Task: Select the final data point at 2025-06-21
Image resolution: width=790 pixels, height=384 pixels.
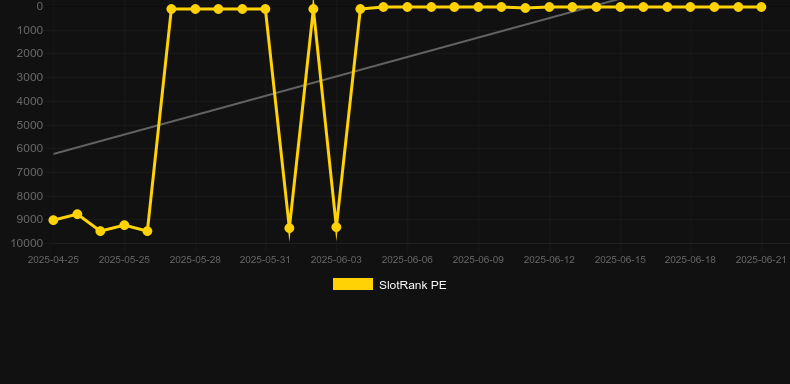Action: 761,7
